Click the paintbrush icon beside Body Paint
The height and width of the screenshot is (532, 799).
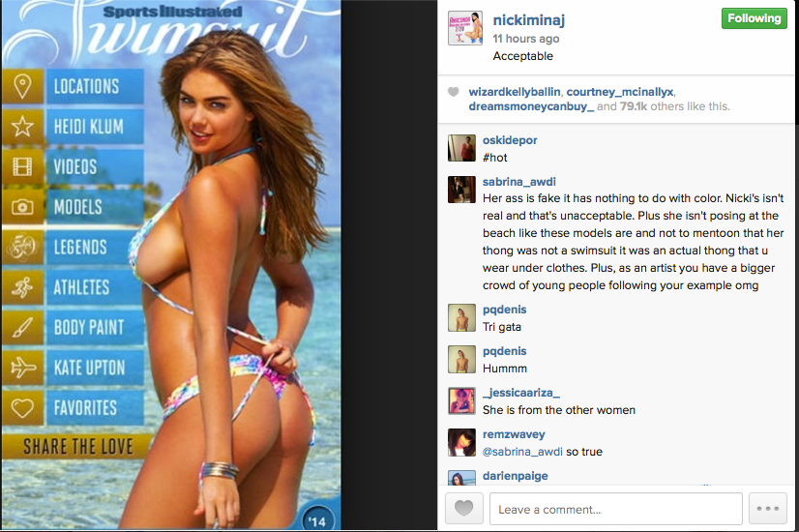coord(22,328)
